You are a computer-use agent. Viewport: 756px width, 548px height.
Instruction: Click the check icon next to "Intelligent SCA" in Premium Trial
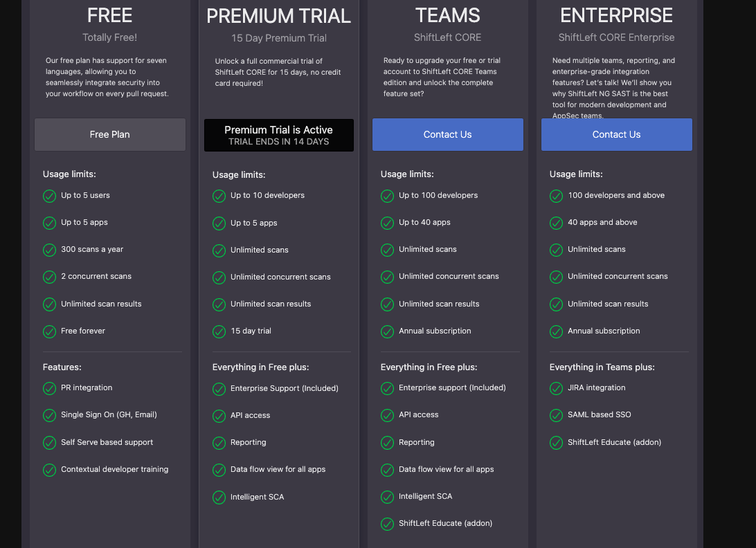219,497
